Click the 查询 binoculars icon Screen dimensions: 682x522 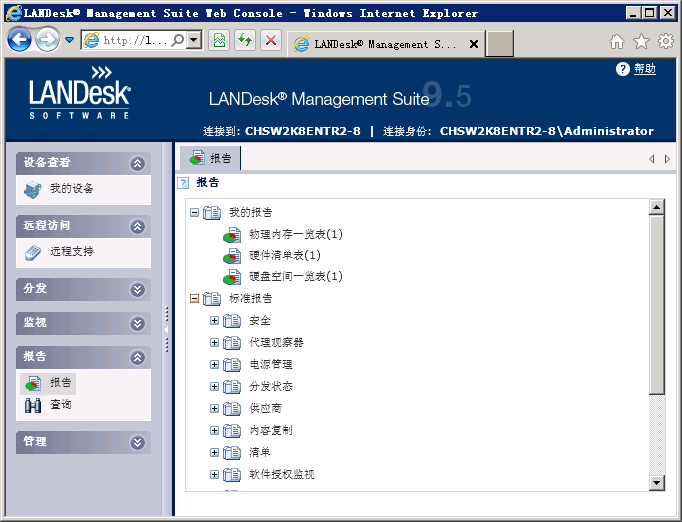pos(33,405)
